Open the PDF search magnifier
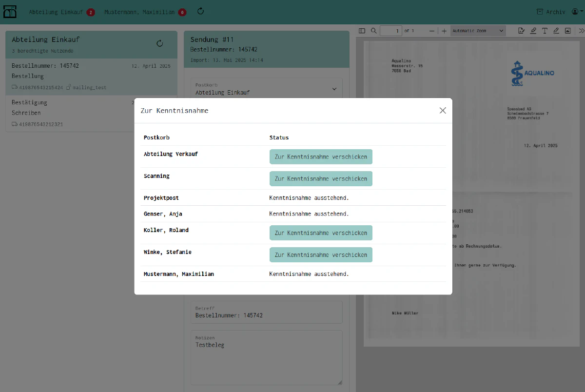 374,31
